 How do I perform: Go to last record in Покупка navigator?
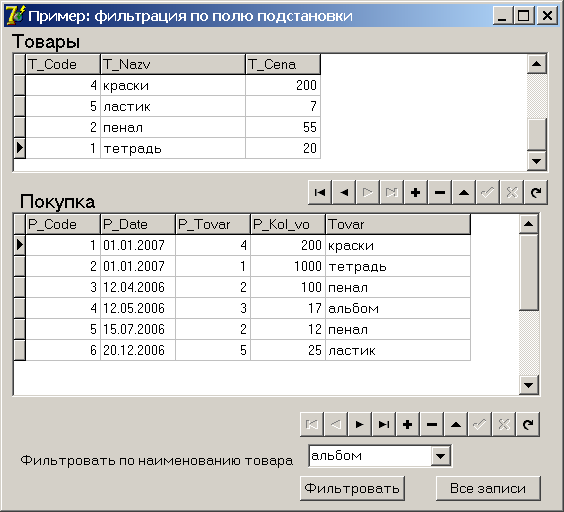(383, 425)
